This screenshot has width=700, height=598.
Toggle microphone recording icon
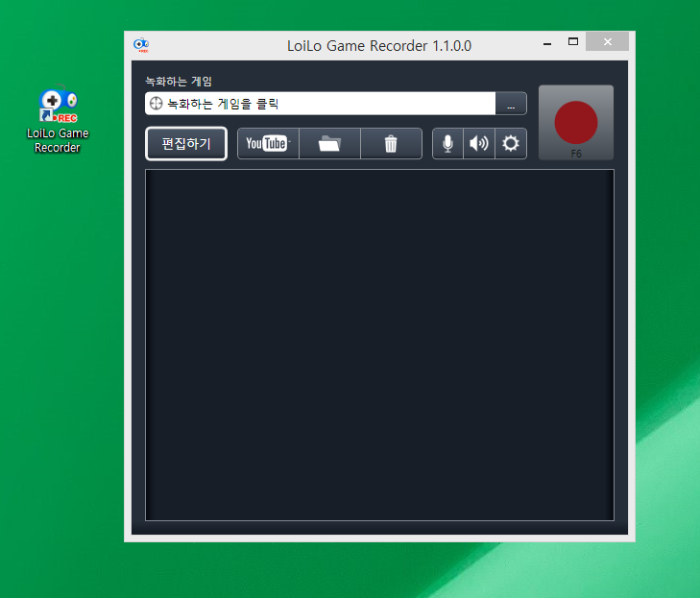coord(447,143)
